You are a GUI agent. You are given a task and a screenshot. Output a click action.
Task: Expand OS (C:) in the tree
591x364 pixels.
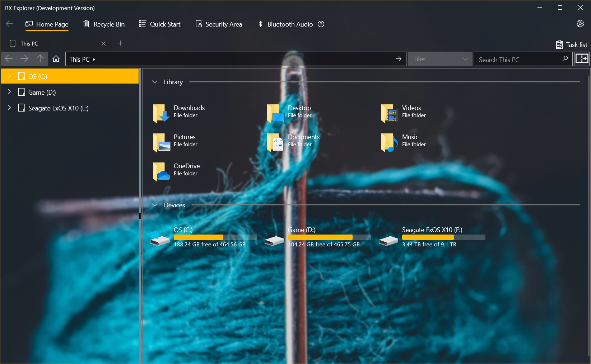tap(9, 76)
